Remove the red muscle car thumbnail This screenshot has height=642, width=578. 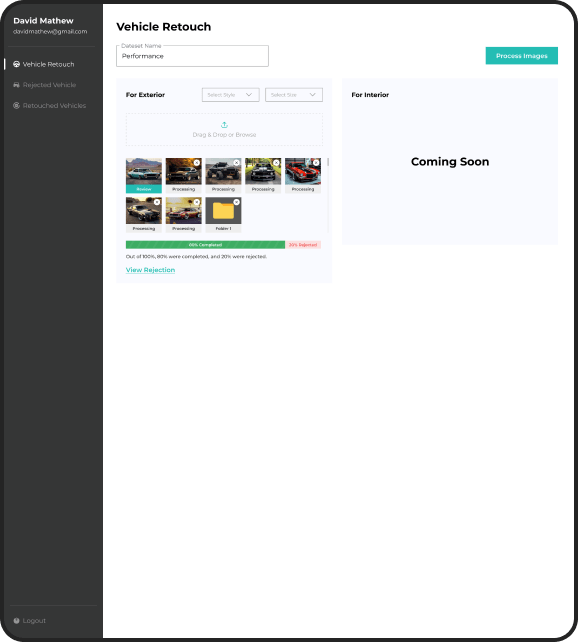tap(316, 163)
